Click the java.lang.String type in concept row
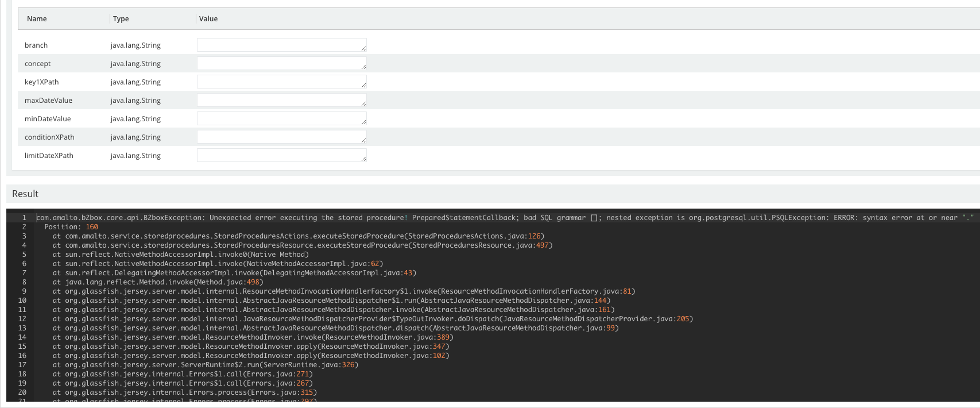Screen dimensions: 980x408 [x=135, y=64]
